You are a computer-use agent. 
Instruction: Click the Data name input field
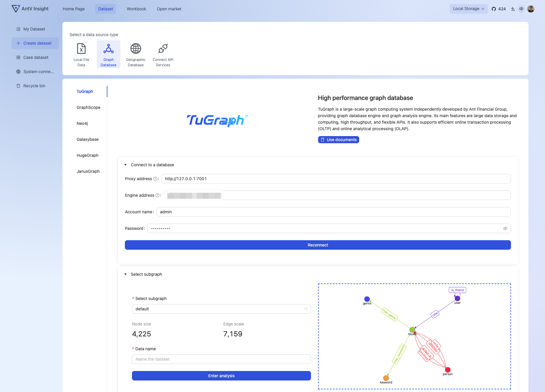221,359
